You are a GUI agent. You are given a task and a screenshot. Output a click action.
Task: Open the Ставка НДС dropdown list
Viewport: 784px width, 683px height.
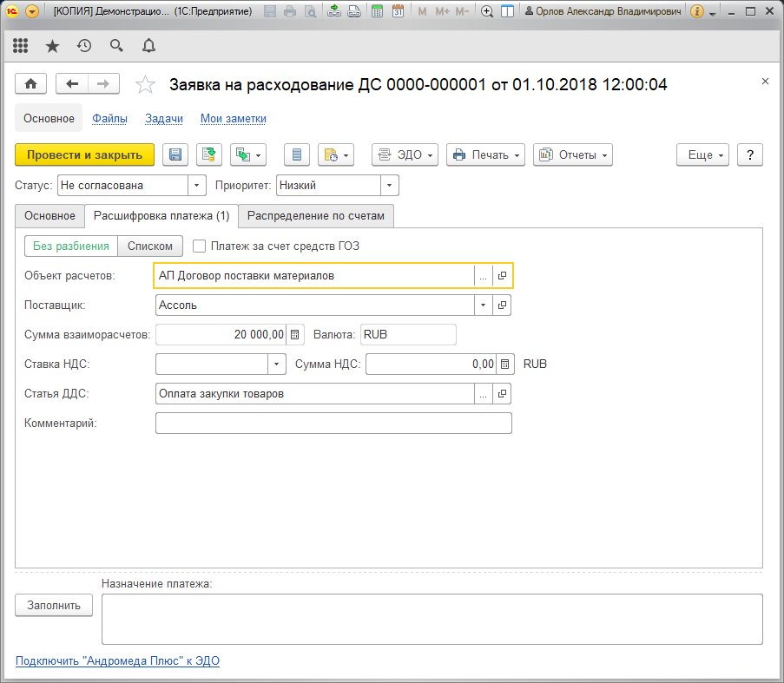pos(276,364)
